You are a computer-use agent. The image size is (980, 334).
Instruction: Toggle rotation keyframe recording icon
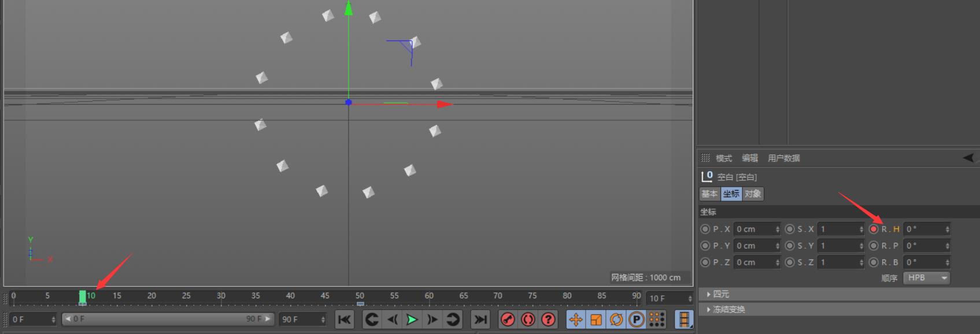coord(616,319)
